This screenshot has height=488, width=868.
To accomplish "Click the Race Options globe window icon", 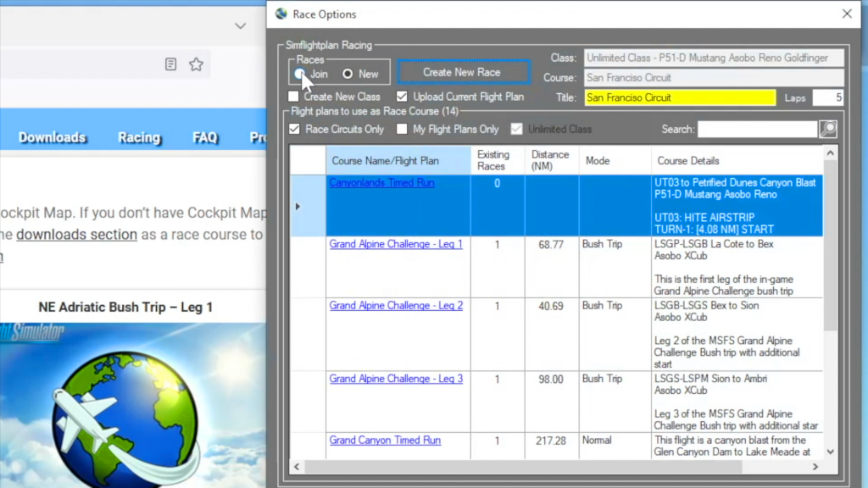I will [281, 14].
